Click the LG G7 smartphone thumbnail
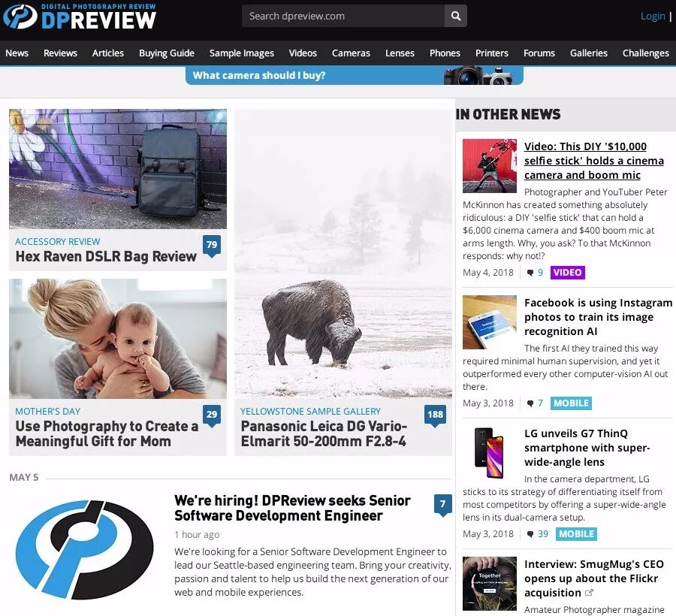Viewport: 676px width, 616px height. [x=489, y=453]
